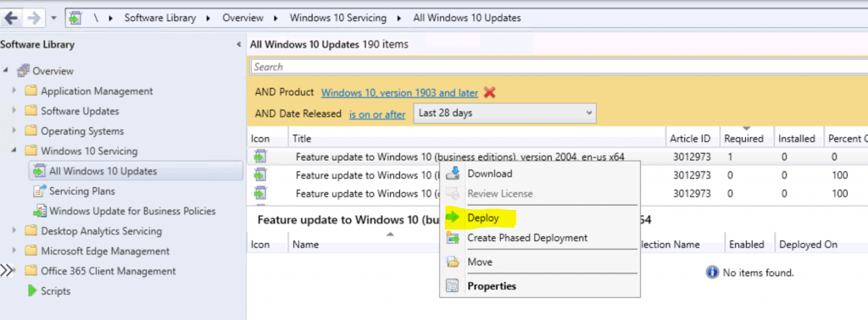The image size is (868, 320).
Task: Sort by Title column header
Action: point(476,139)
